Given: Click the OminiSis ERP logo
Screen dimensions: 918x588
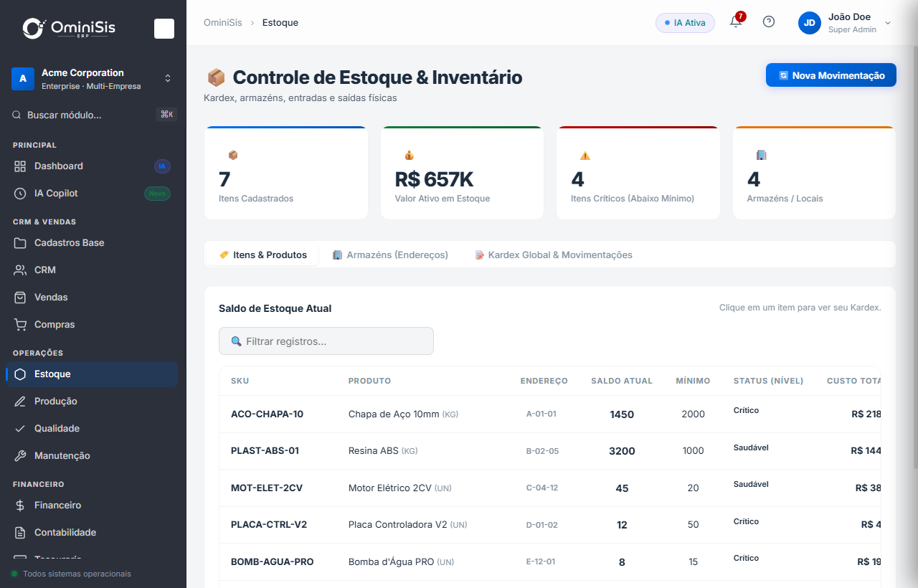Looking at the screenshot, I should coord(69,28).
